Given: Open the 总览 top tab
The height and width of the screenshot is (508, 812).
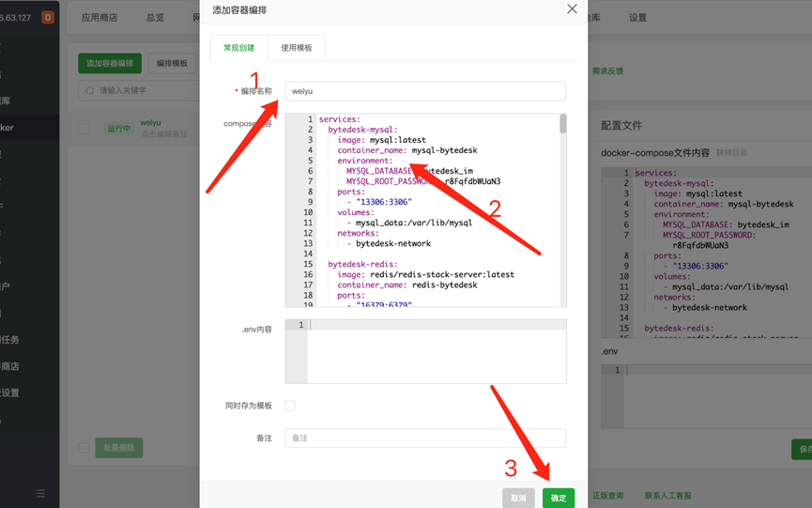Looking at the screenshot, I should point(155,18).
